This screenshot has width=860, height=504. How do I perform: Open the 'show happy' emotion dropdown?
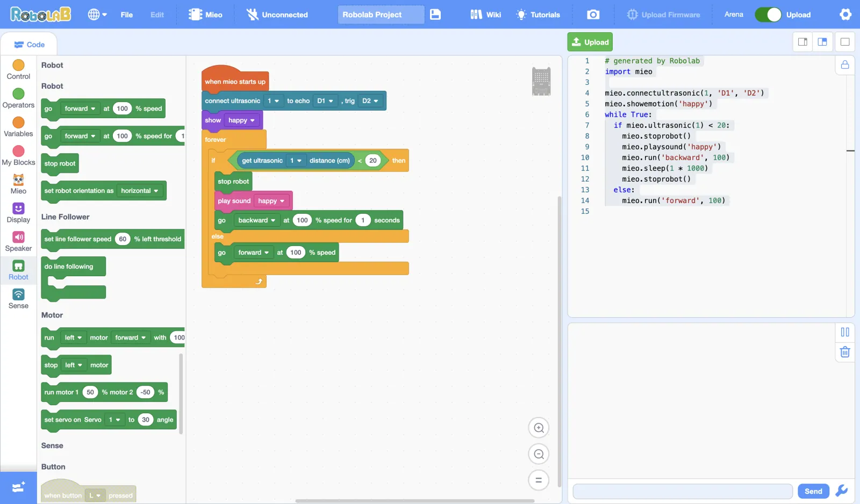click(242, 120)
